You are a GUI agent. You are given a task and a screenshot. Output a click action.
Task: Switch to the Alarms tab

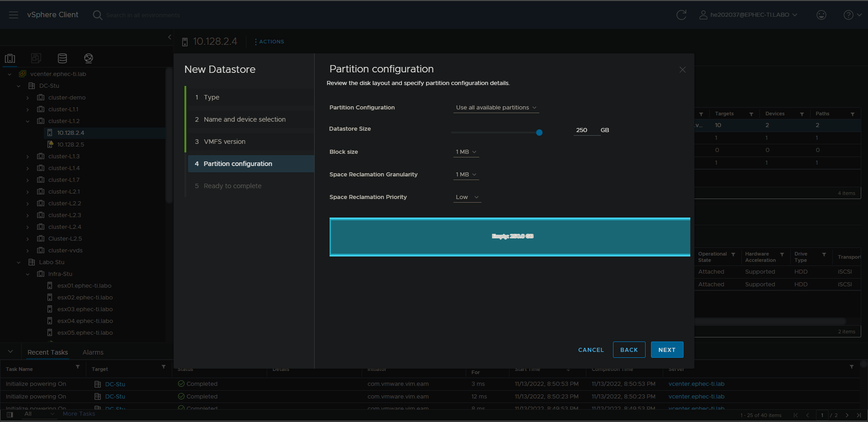(93, 352)
